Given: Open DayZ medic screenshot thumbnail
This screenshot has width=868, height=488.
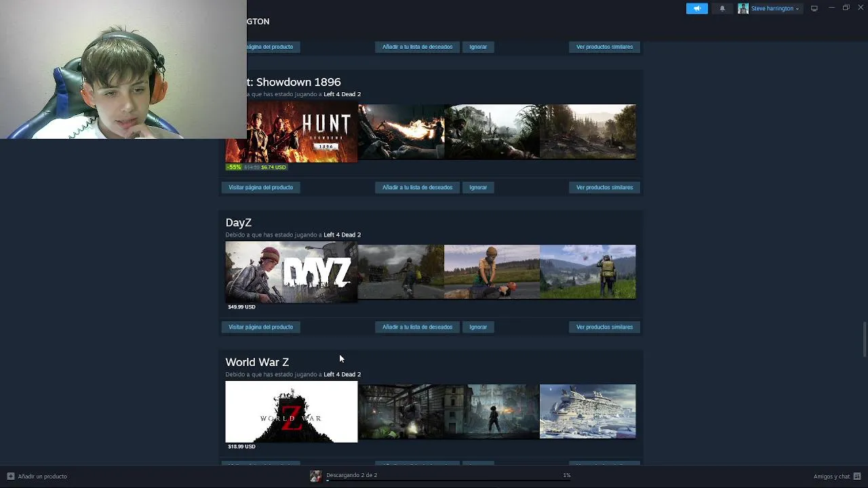Looking at the screenshot, I should 492,272.
